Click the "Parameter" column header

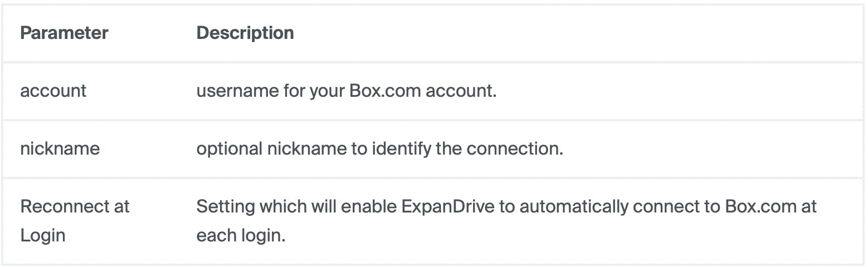point(64,33)
